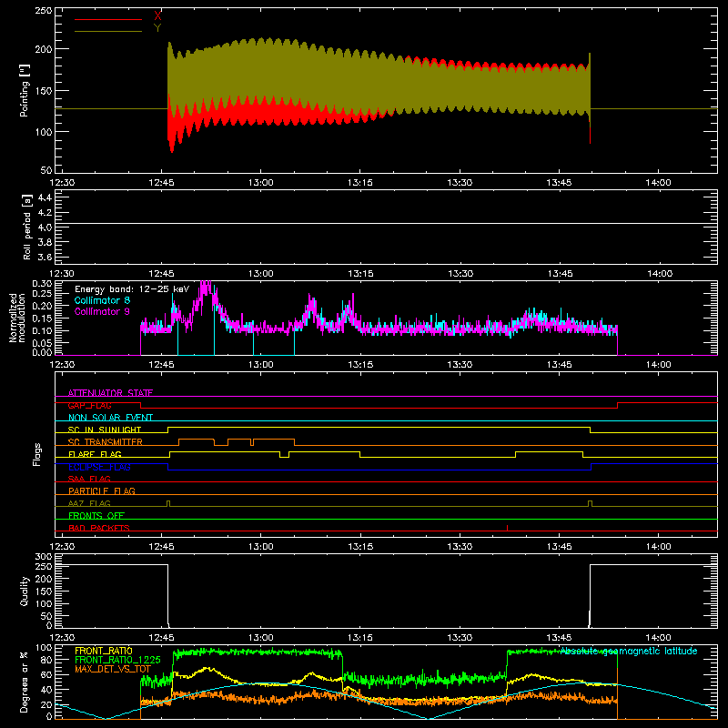Click the 4.0 tick on Roll period axis

45,227
